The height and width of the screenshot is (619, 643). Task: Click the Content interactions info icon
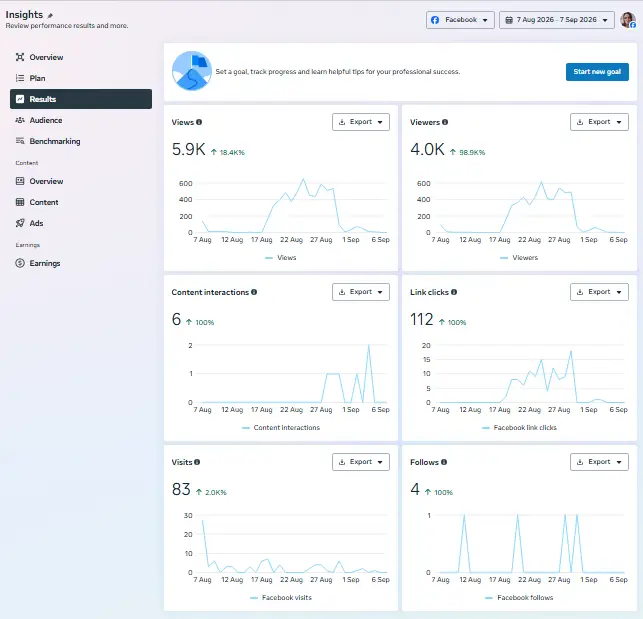(254, 292)
